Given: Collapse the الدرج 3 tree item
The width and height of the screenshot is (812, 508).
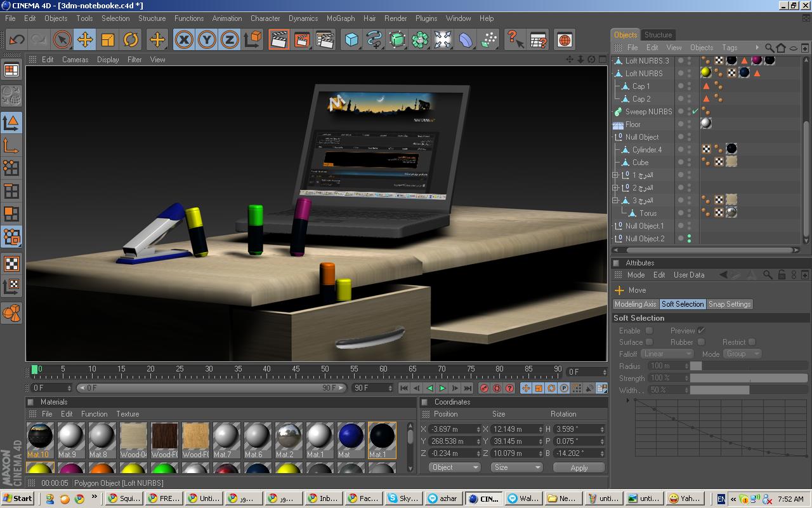Looking at the screenshot, I should tap(615, 201).
